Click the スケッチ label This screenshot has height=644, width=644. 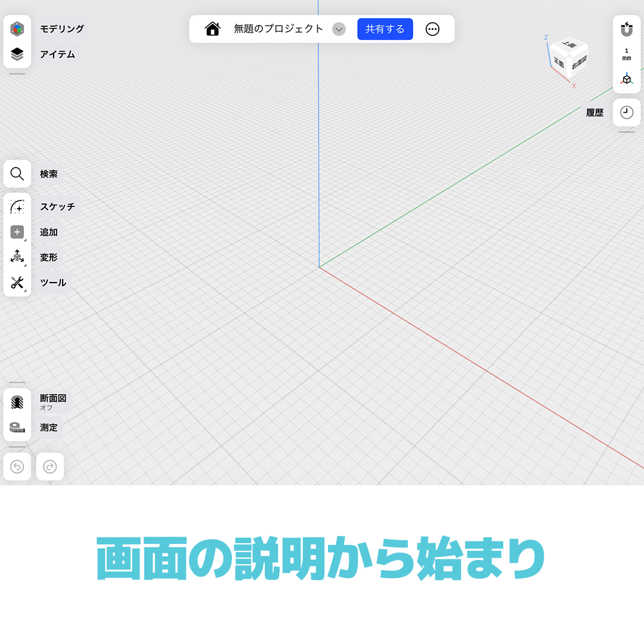57,206
